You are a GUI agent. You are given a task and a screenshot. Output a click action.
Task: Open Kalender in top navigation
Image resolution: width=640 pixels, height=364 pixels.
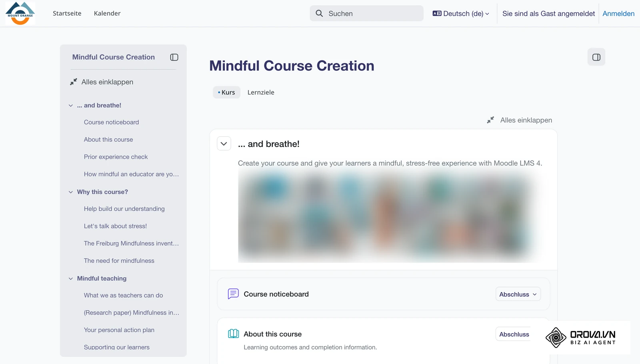pos(107,13)
